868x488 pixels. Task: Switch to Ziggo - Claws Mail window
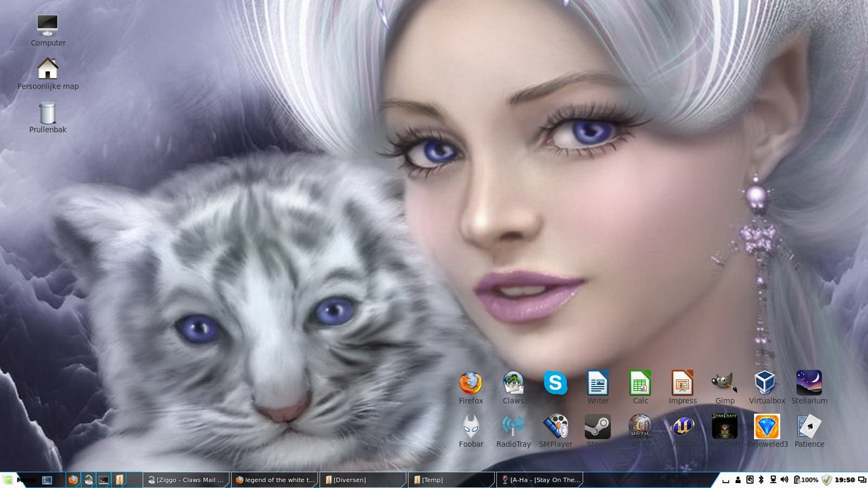[x=186, y=480]
